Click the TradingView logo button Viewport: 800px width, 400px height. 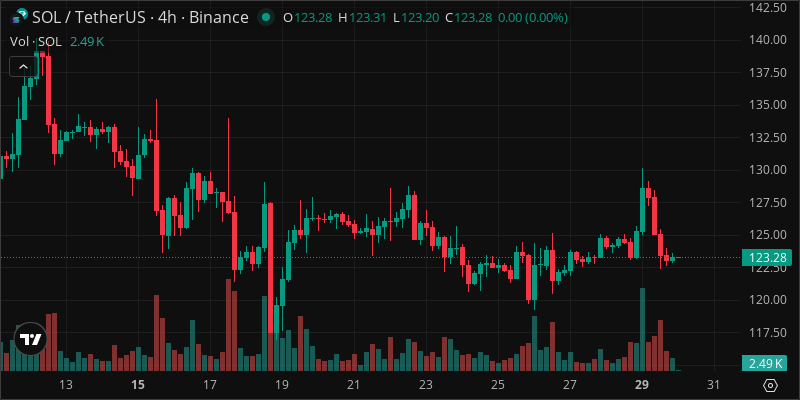point(31,339)
